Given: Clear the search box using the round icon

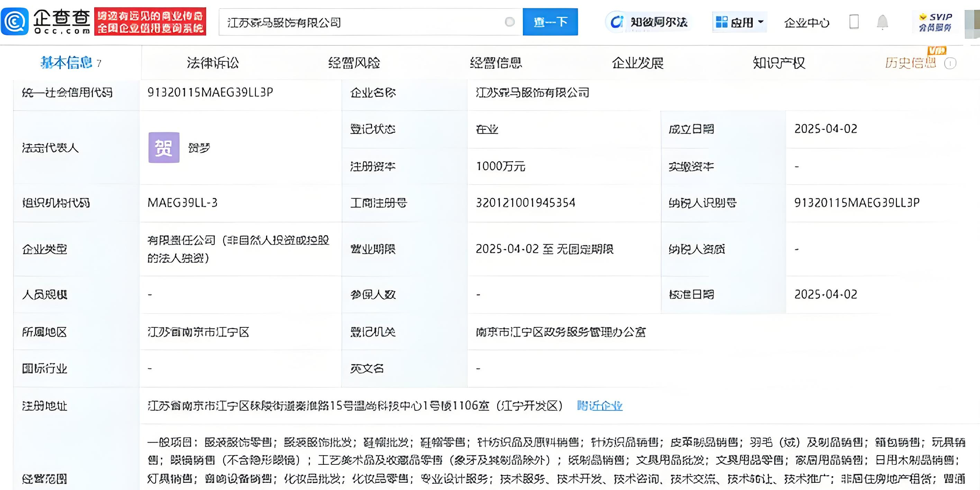Looking at the screenshot, I should 509,22.
